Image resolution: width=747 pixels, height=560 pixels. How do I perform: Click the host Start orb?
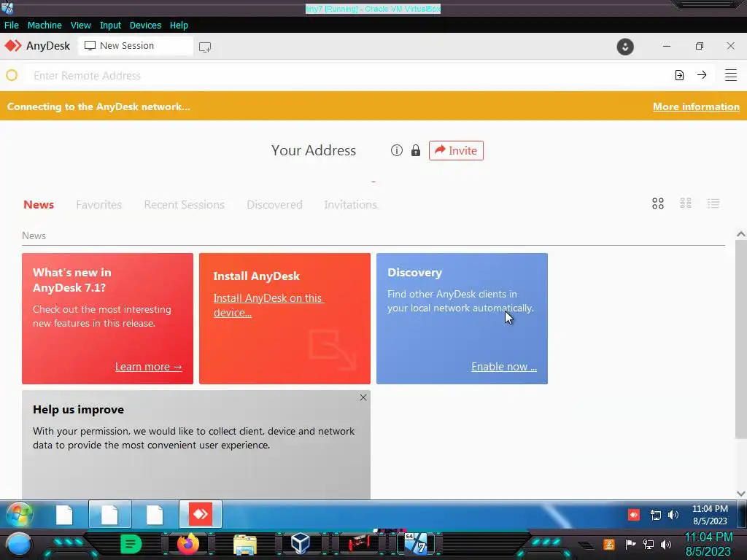point(19,545)
